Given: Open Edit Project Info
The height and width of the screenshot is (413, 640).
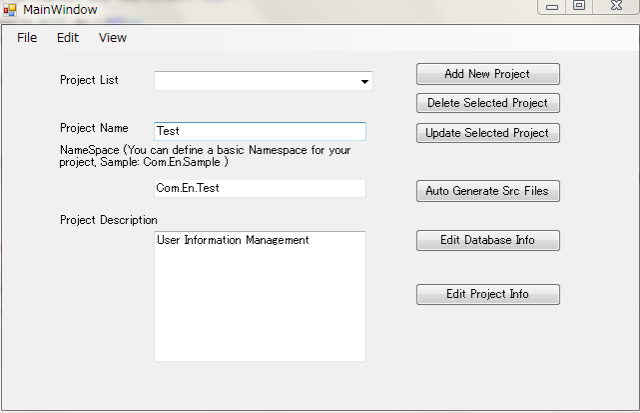Looking at the screenshot, I should pos(488,294).
